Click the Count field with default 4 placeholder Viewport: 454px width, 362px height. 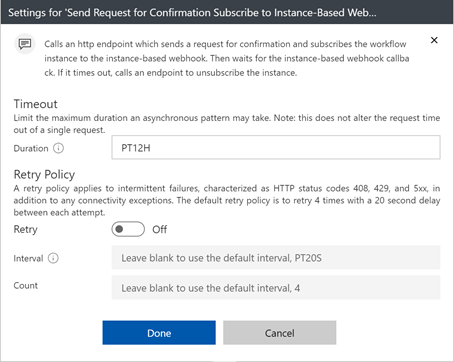[276, 287]
